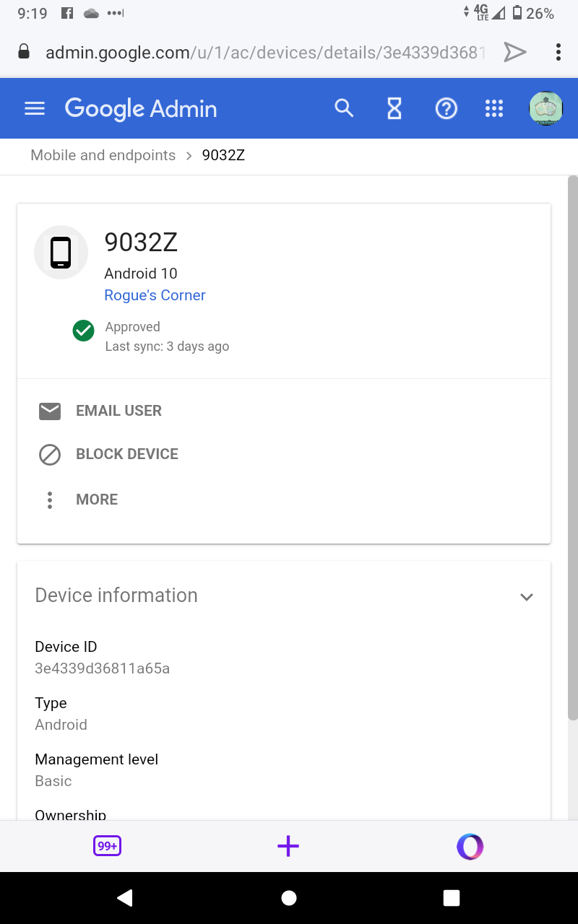The width and height of the screenshot is (578, 924).
Task: Select the 9032Z breadcrumb item
Action: pos(223,155)
